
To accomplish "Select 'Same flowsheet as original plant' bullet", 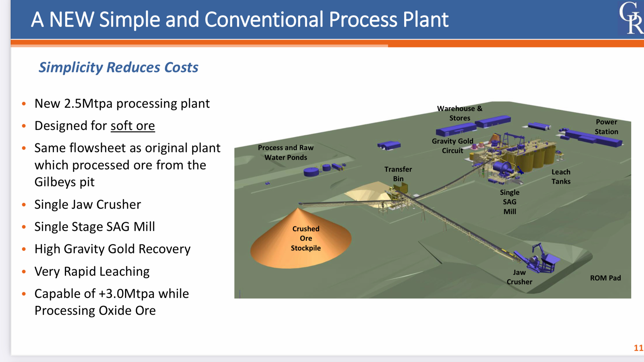I will coord(127,148).
